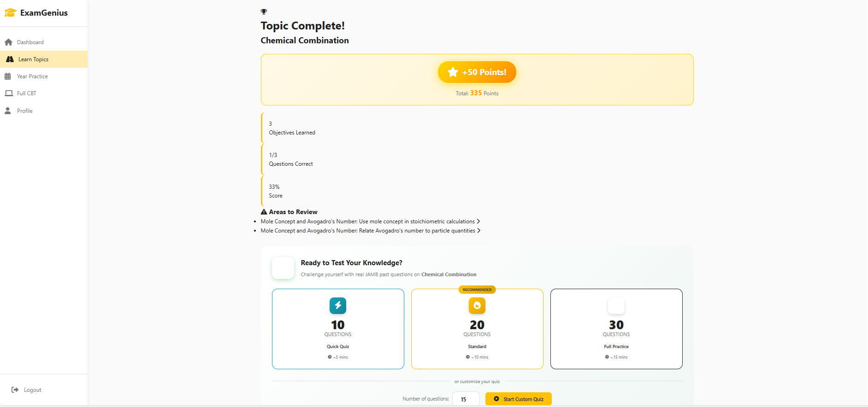Go to Year Practice section
Viewport: 868px width, 407px height.
(x=44, y=76)
